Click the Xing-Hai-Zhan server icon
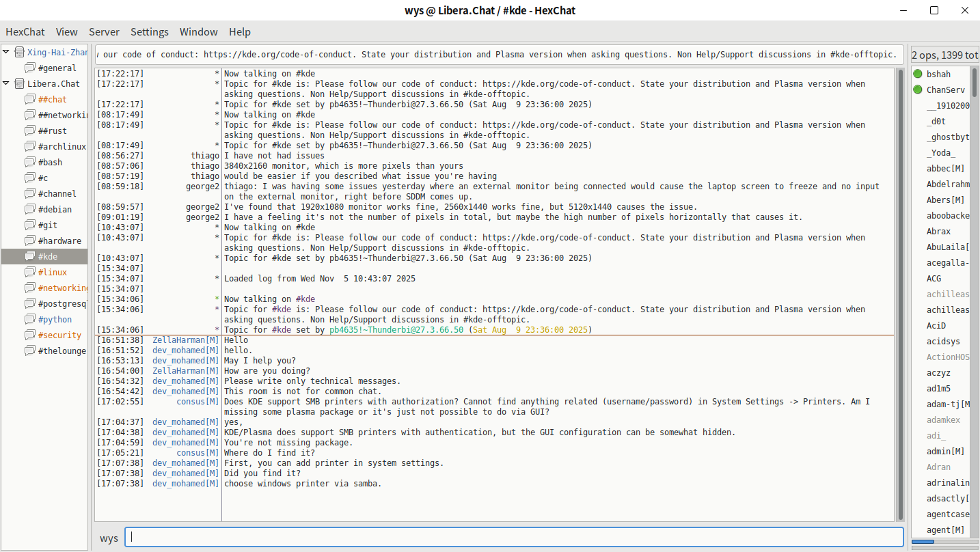Viewport: 980px width, 552px height. coord(19,52)
